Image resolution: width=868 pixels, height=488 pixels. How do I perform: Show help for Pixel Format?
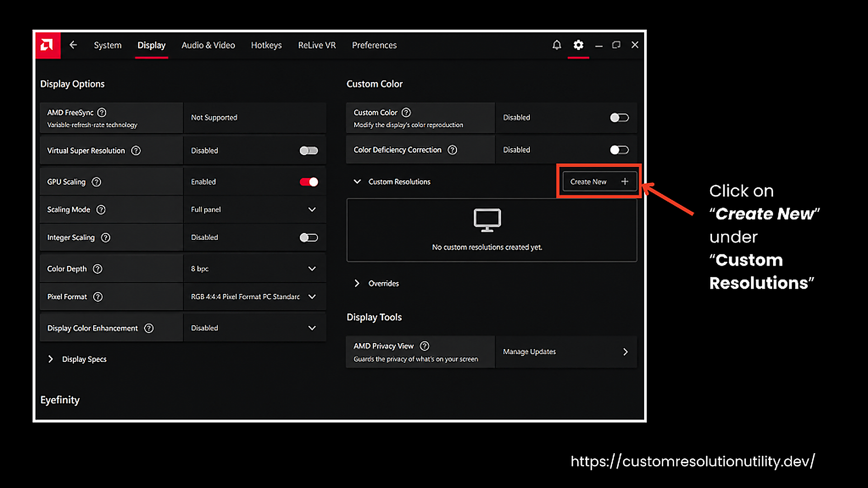pyautogui.click(x=98, y=297)
